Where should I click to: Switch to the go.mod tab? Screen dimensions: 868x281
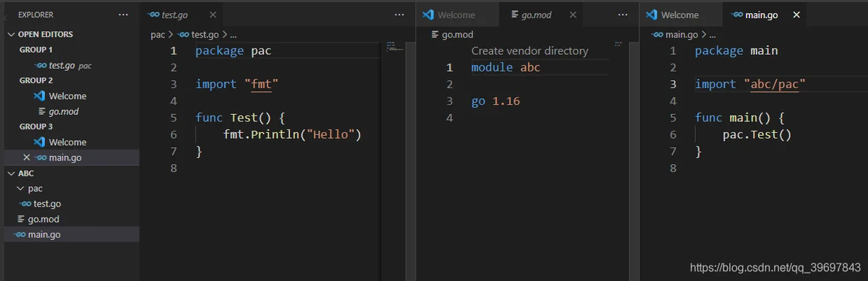click(x=540, y=14)
